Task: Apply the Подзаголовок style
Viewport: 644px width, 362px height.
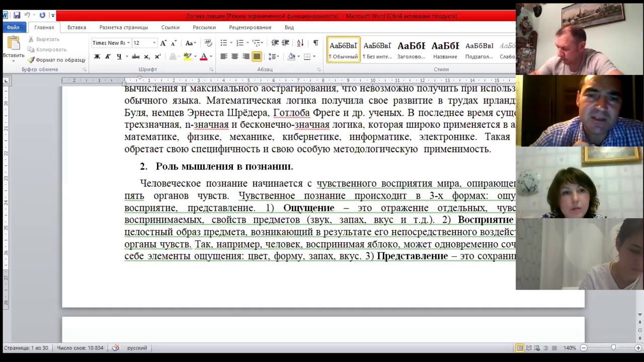Action: (x=479, y=49)
